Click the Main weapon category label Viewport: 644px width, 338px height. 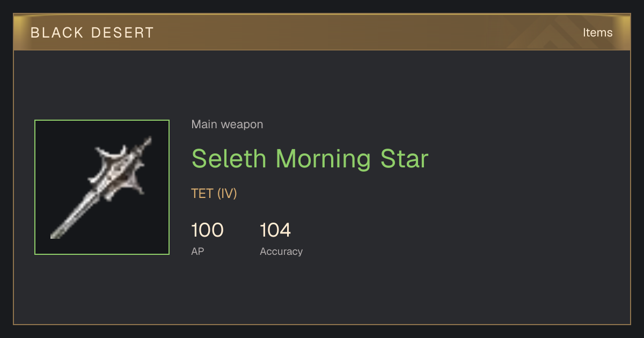(x=227, y=124)
